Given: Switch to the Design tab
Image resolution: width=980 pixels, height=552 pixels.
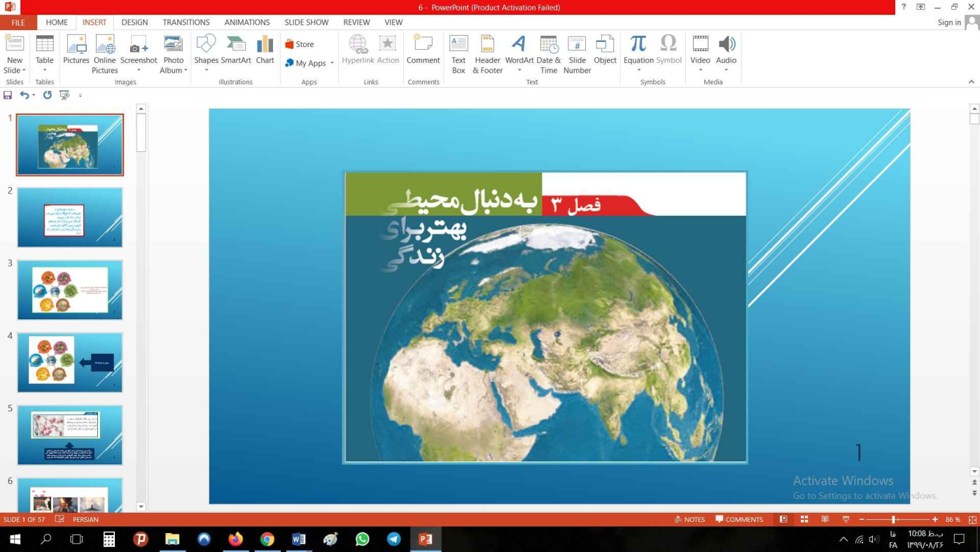Looking at the screenshot, I should click(134, 22).
